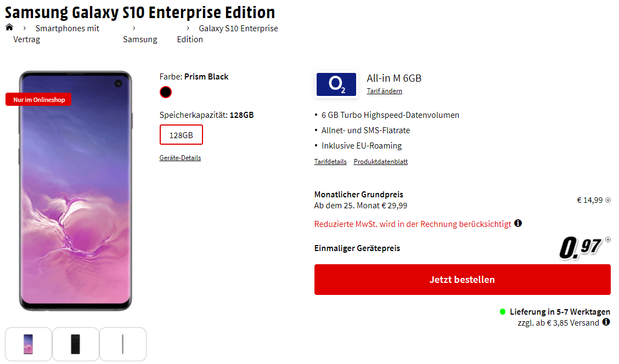Open Galaxy S10 Enterprise Edition breadcrumb
Screen dimensions: 619x364
pyautogui.click(x=238, y=29)
